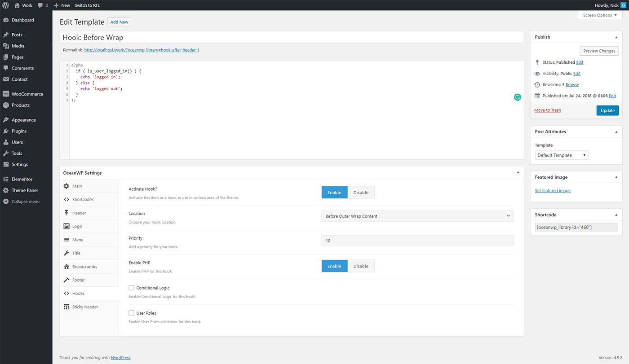
Task: Click the Main gear icon in OceanWP tabs
Action: 66,186
